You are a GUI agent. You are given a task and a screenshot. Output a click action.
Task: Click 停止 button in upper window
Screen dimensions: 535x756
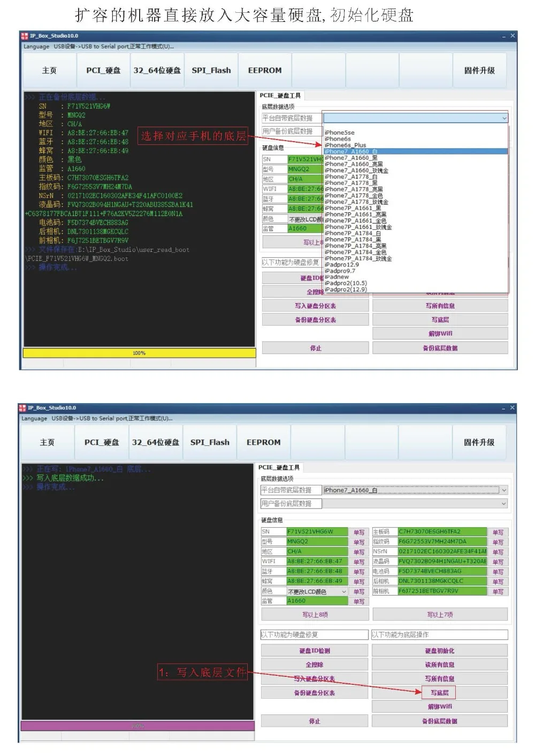pos(316,348)
